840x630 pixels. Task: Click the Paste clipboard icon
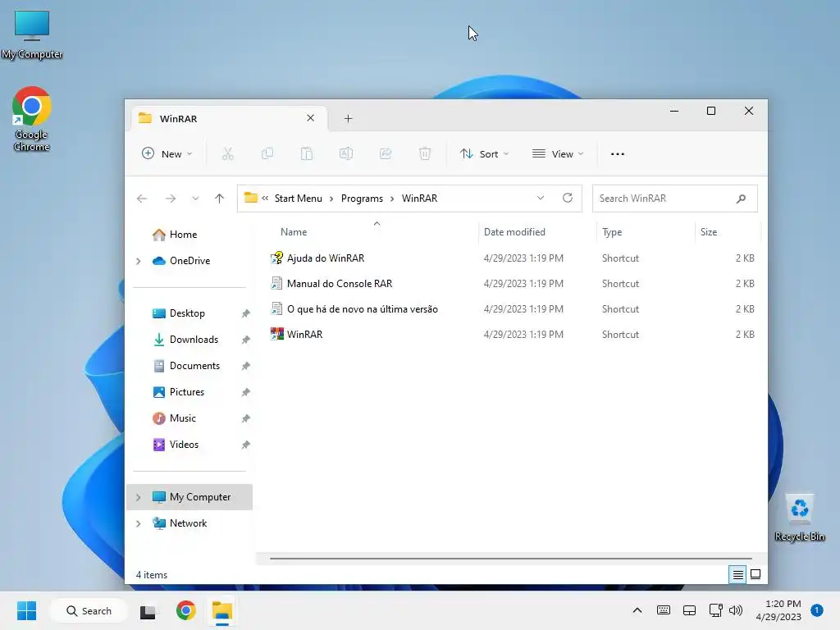coord(307,154)
